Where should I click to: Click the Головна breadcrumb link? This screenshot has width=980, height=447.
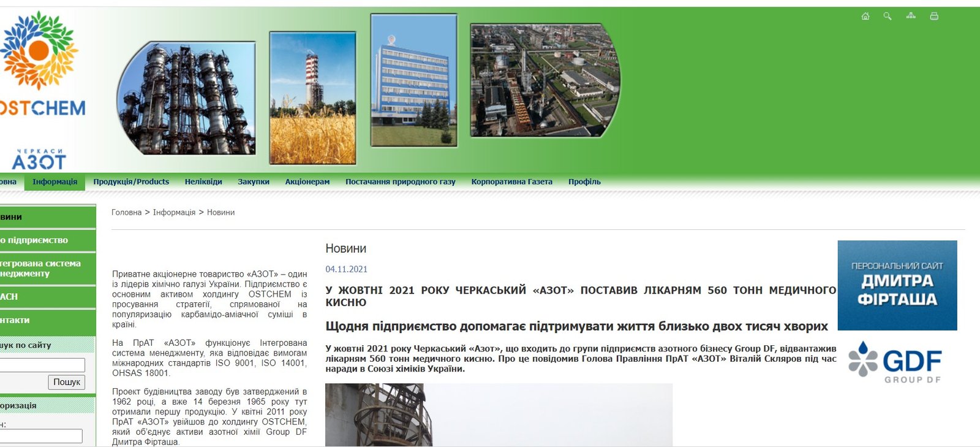point(126,212)
